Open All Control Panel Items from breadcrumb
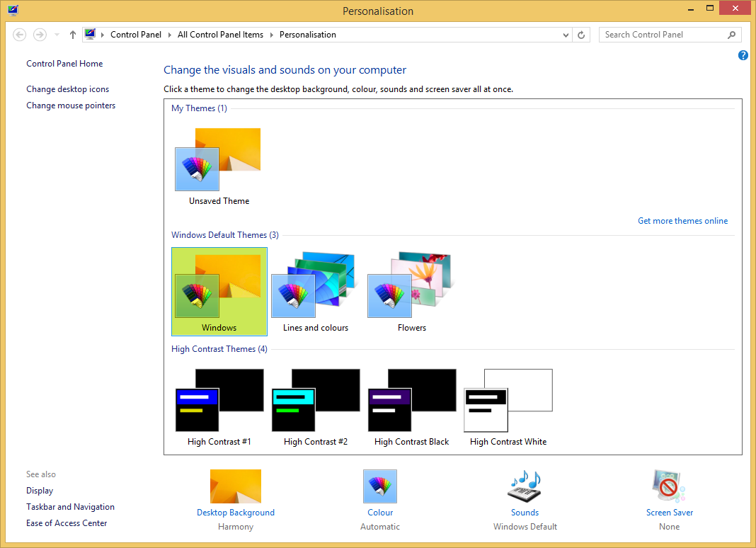The width and height of the screenshot is (756, 548). pos(220,34)
